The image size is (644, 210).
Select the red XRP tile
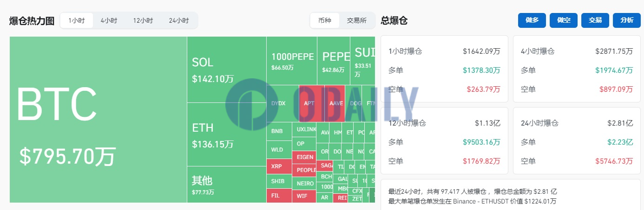279,166
